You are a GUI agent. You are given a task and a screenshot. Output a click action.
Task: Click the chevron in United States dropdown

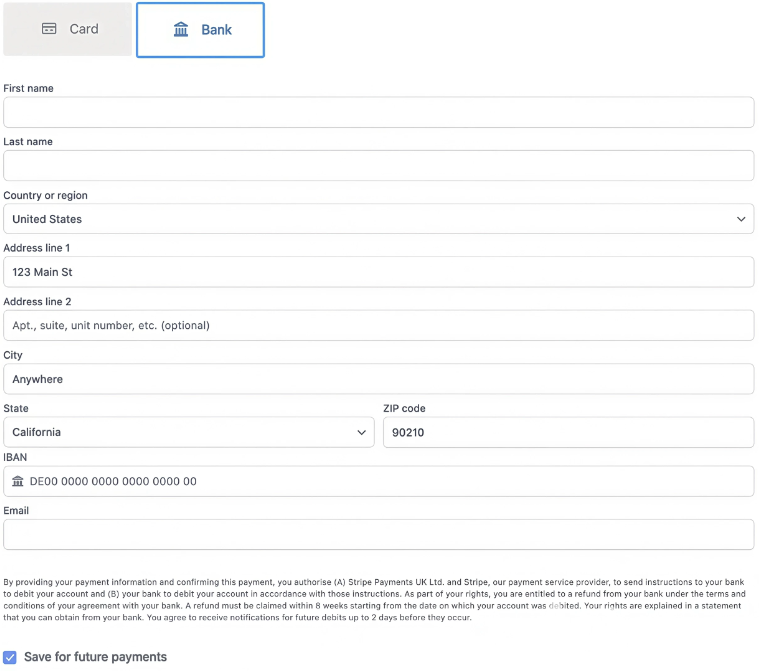pos(741,219)
